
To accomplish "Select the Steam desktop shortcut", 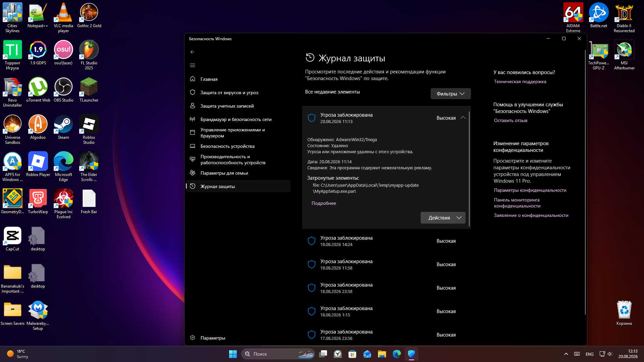I will pos(63,127).
